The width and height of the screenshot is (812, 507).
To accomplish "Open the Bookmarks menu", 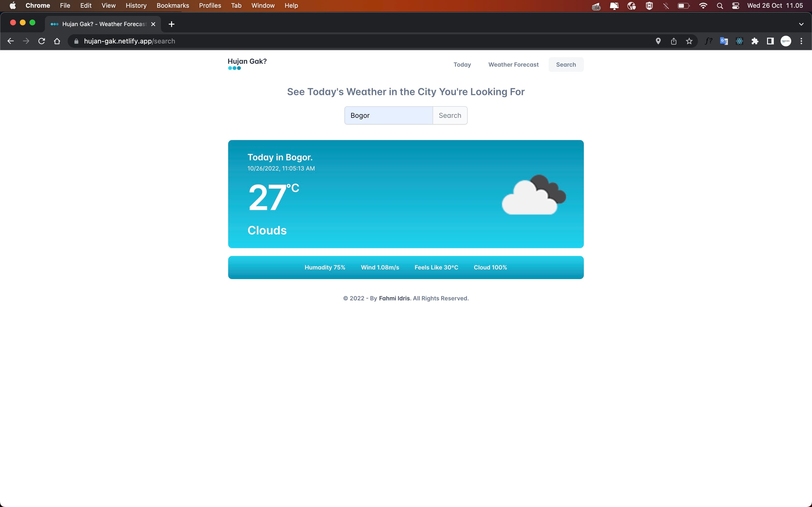I will 173,6.
